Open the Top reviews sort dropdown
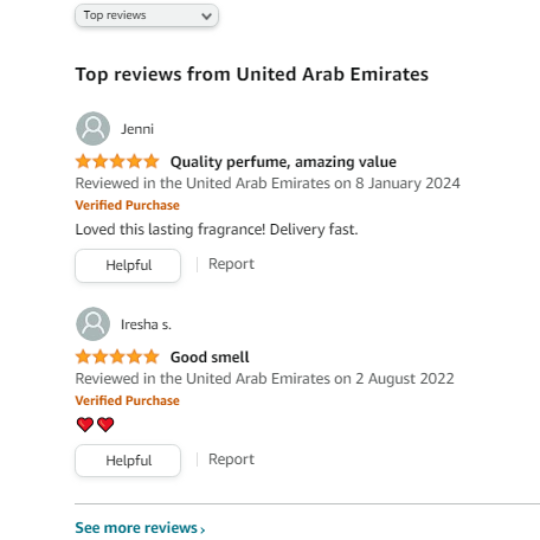The width and height of the screenshot is (540, 540). (x=147, y=15)
